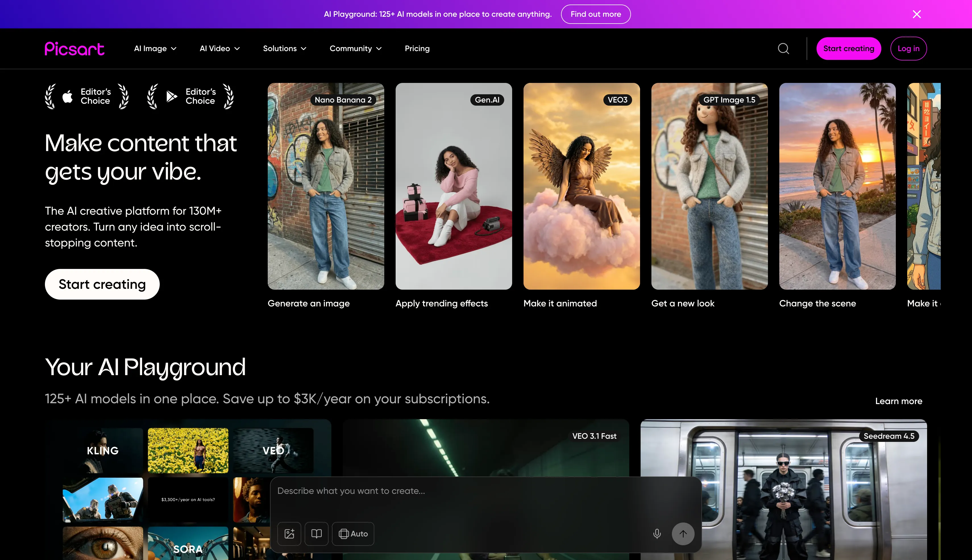Open the prompt library book icon
This screenshot has width=972, height=560.
[x=316, y=534]
